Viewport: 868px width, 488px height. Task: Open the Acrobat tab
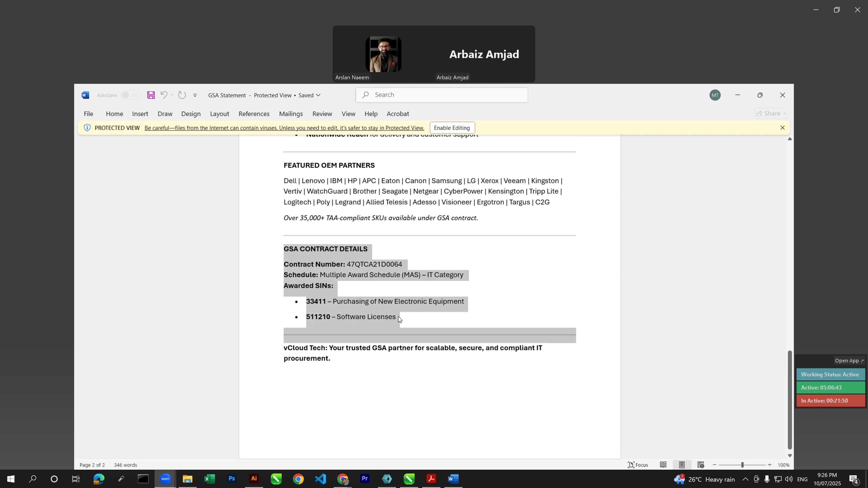pyautogui.click(x=398, y=114)
